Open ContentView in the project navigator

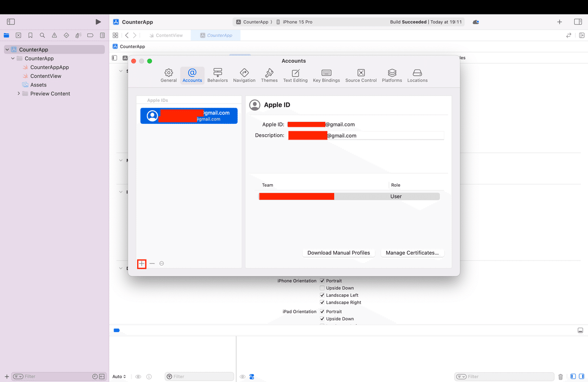point(46,76)
